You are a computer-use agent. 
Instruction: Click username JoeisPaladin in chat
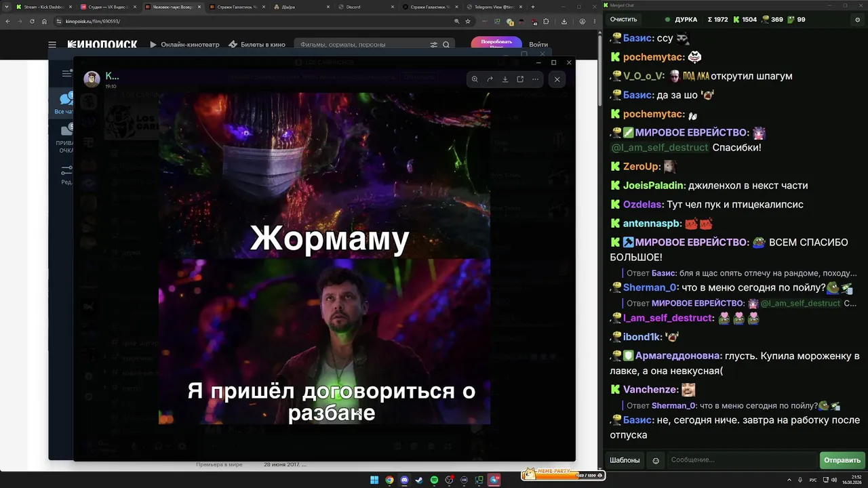point(654,185)
